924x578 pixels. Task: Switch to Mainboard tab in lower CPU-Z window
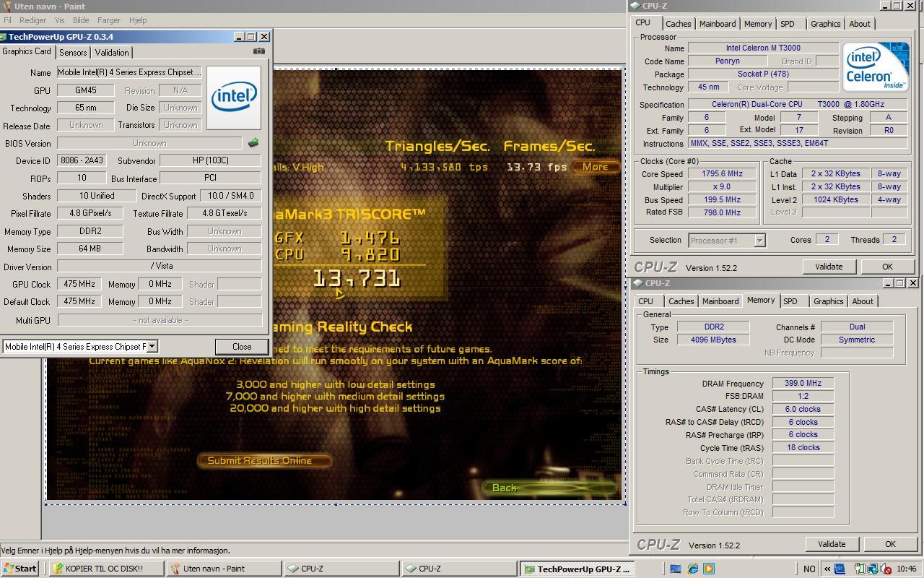pyautogui.click(x=720, y=301)
